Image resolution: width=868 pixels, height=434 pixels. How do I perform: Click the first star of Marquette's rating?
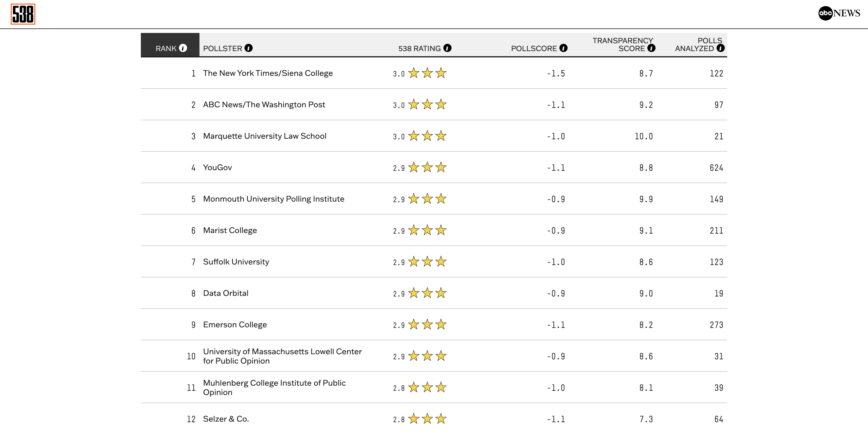pyautogui.click(x=414, y=136)
